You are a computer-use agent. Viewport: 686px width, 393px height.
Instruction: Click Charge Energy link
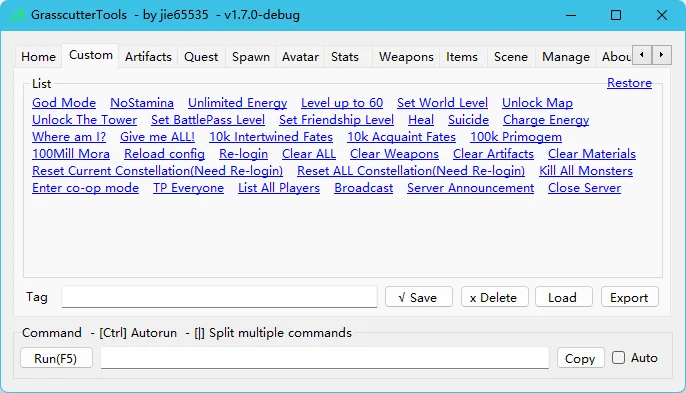coord(546,119)
